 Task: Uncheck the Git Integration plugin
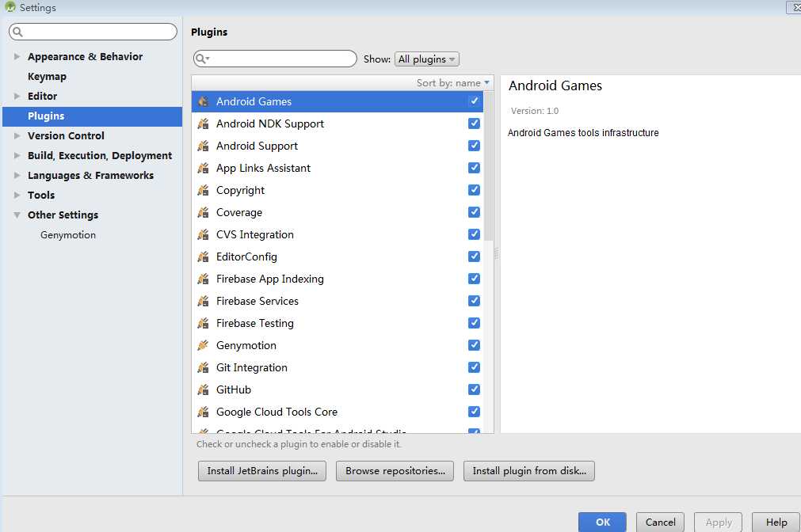(474, 367)
